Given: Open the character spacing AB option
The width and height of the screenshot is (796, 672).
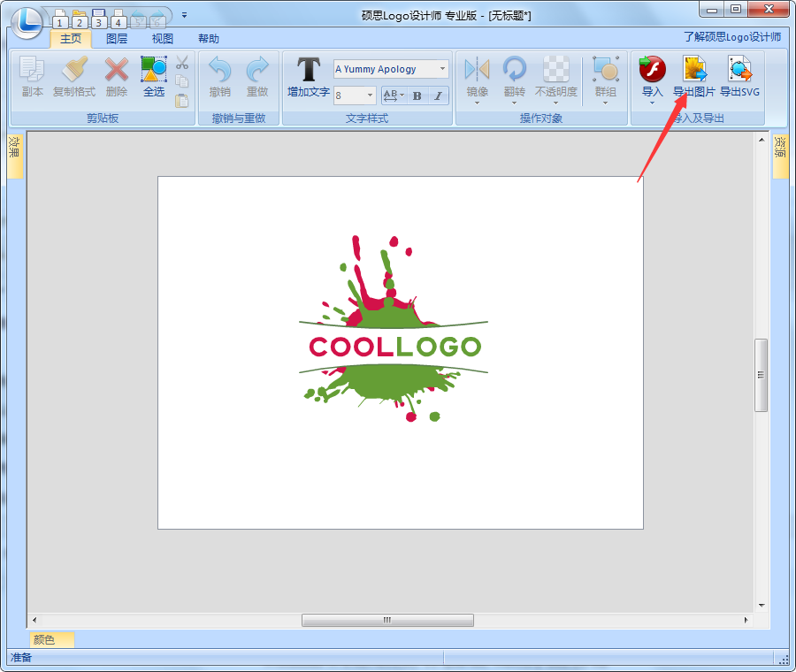Looking at the screenshot, I should click(393, 95).
